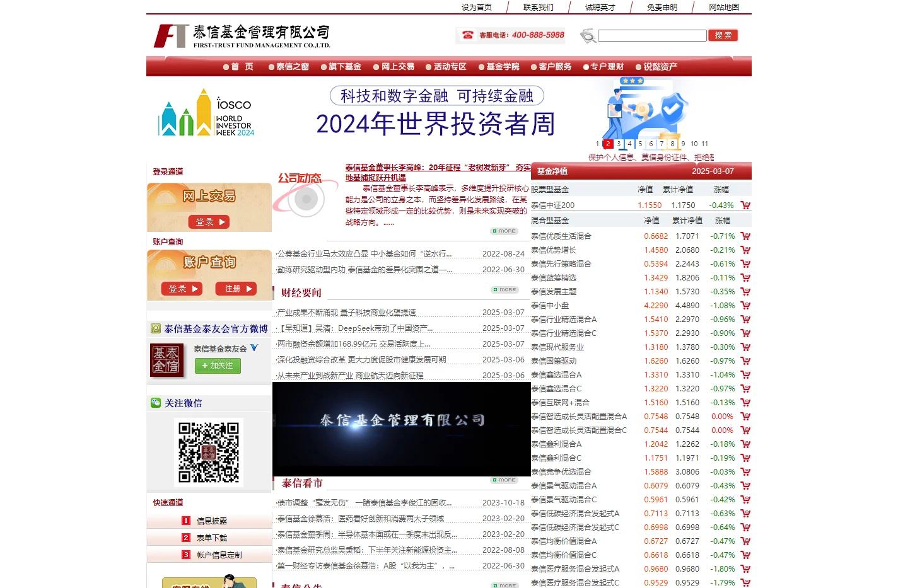This screenshot has height=588, width=898.
Task: Click MORE beside 泰信看市 heading
Action: 504,480
